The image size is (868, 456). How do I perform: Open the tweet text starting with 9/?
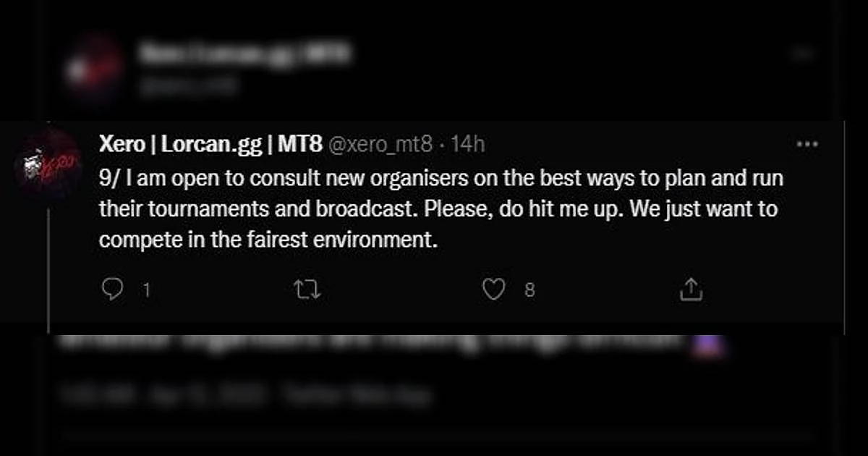442,209
